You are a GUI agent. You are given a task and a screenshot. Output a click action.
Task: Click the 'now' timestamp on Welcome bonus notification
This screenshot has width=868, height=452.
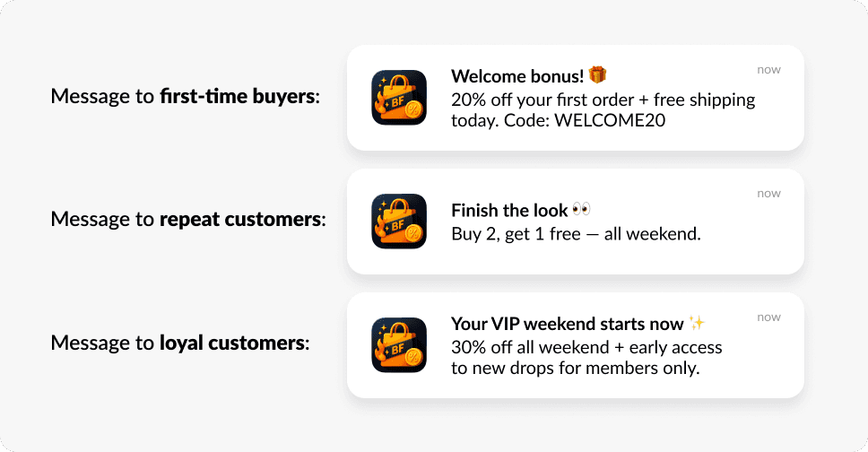pos(768,70)
